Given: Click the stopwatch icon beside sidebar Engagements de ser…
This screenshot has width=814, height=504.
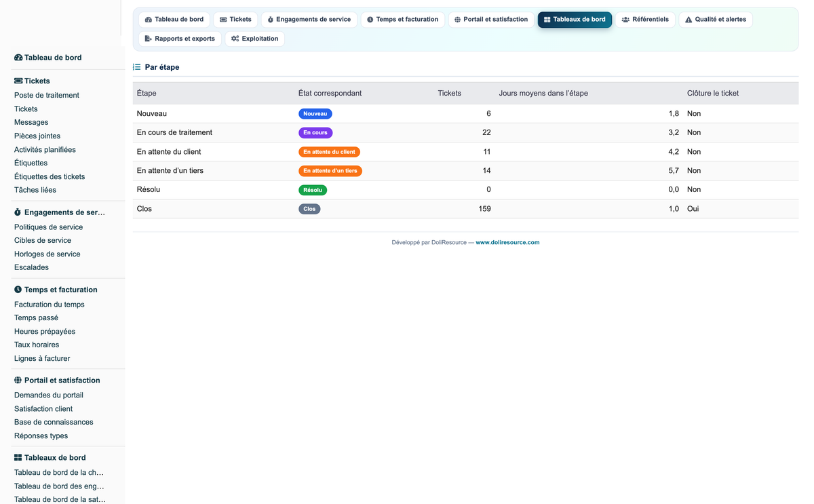Looking at the screenshot, I should coord(18,212).
